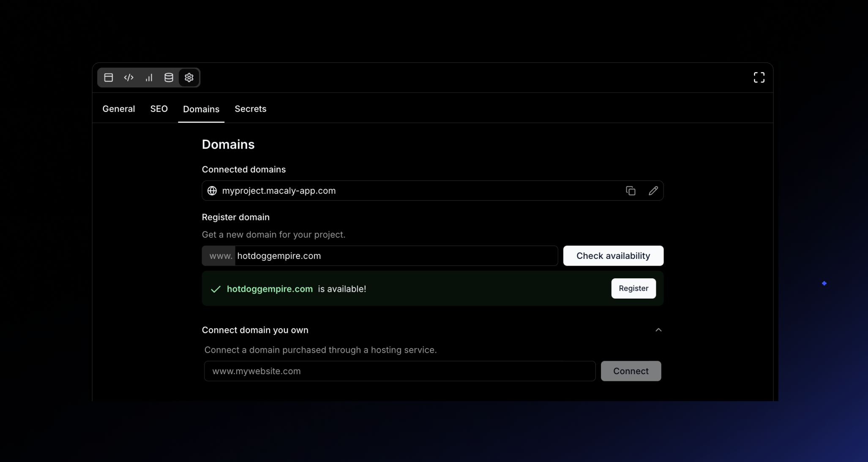Switch to the General tab
This screenshot has height=462, width=868.
(x=119, y=109)
